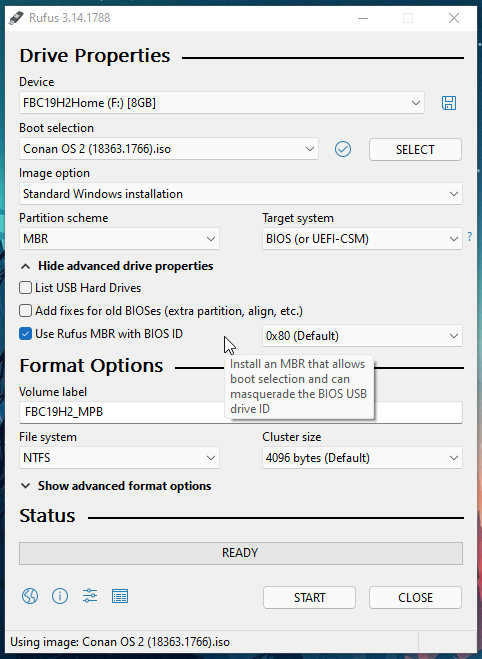Click the Rufus USB drive title icon
This screenshot has height=659, width=482.
point(16,18)
